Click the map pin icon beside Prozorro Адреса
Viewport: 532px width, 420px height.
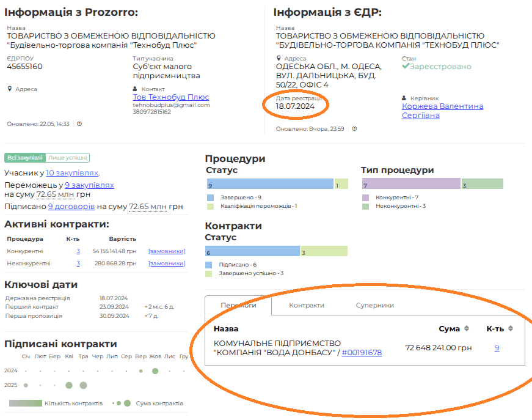(x=10, y=89)
